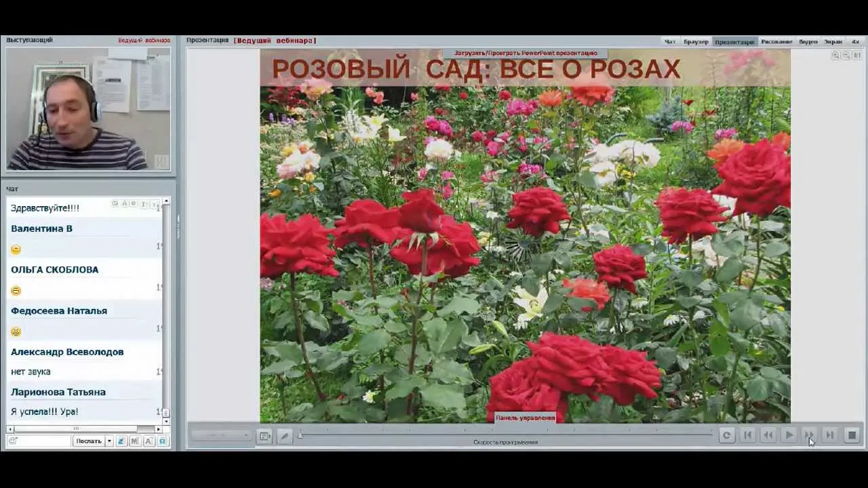Switch to the Чат tab
868x488 pixels.
click(669, 41)
